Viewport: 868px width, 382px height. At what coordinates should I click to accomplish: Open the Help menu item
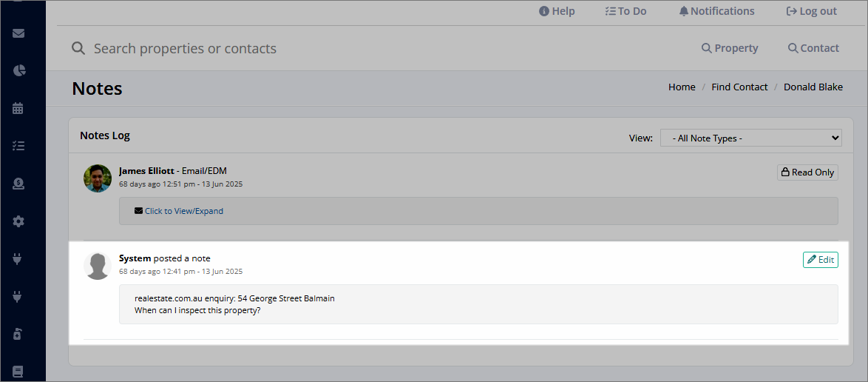coord(557,11)
